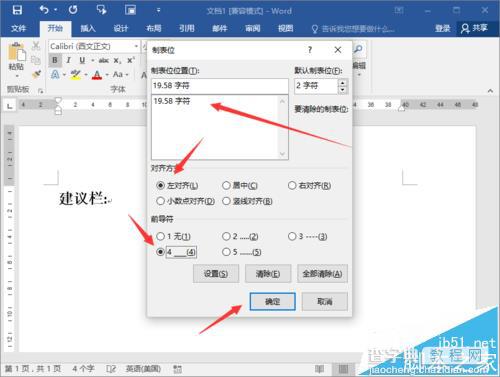The height and width of the screenshot is (377, 500).
Task: Toggle Bold formatting button
Action: pos(55,60)
